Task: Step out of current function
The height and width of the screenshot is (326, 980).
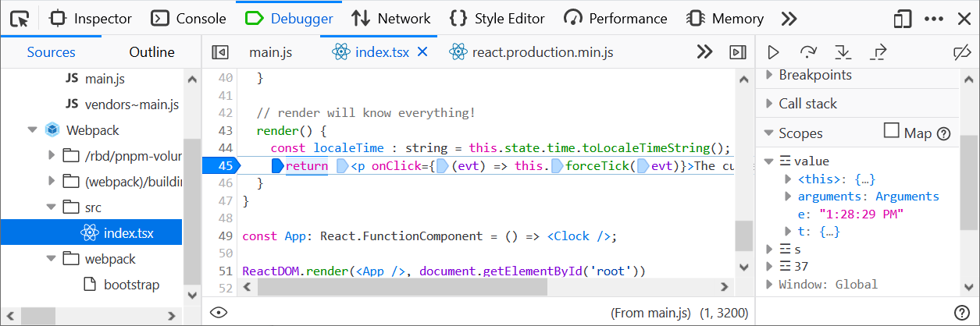Action: click(x=878, y=52)
